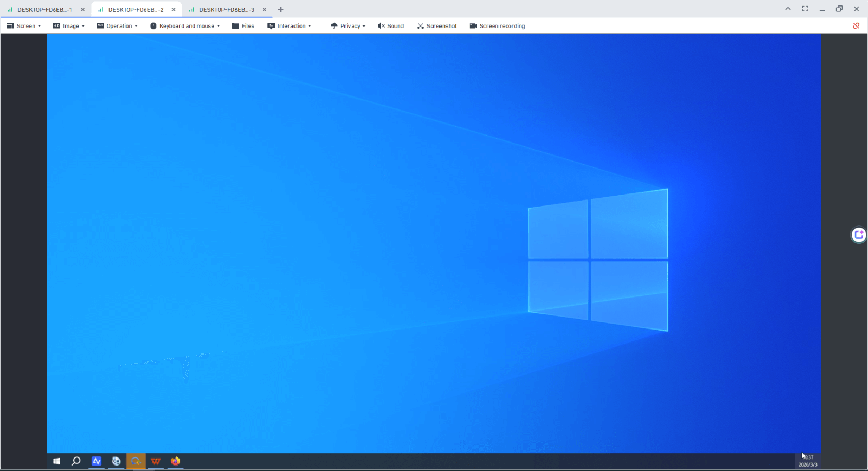Open the Interaction dropdown menu
The width and height of the screenshot is (868, 471).
(290, 26)
